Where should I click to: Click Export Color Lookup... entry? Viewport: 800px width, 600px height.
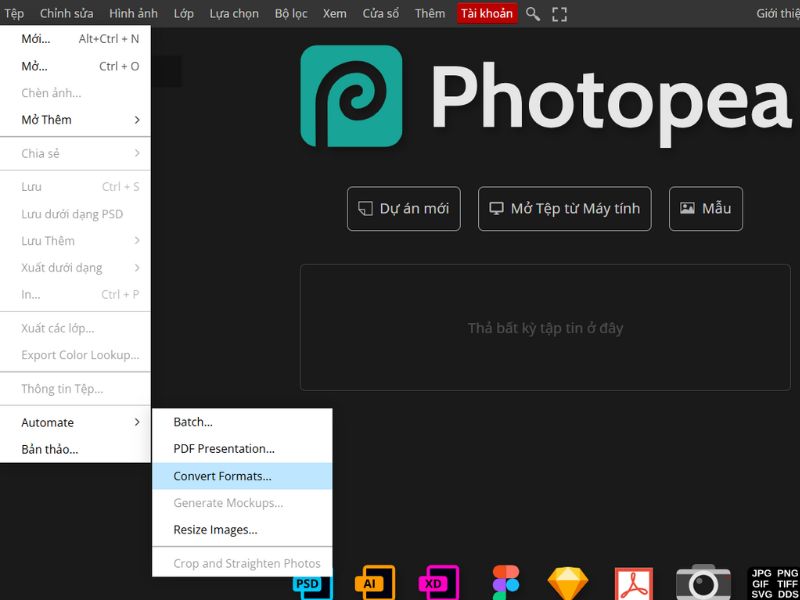pos(75,355)
